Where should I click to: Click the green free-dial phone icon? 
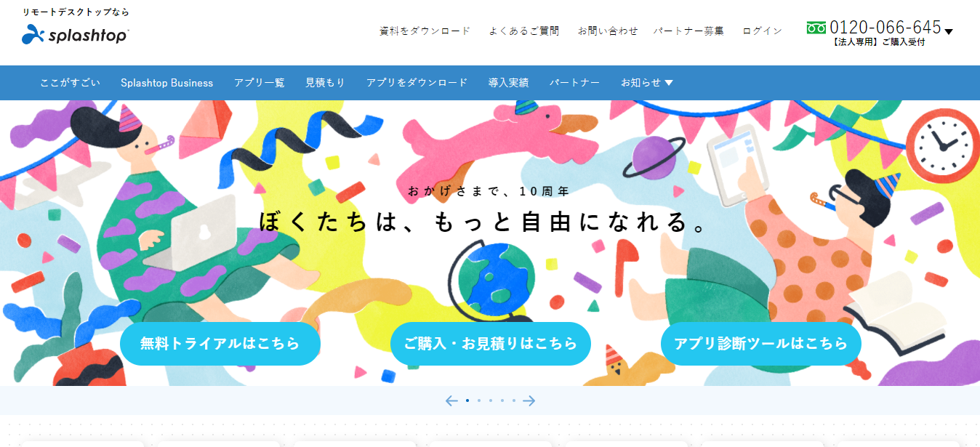coord(816,28)
